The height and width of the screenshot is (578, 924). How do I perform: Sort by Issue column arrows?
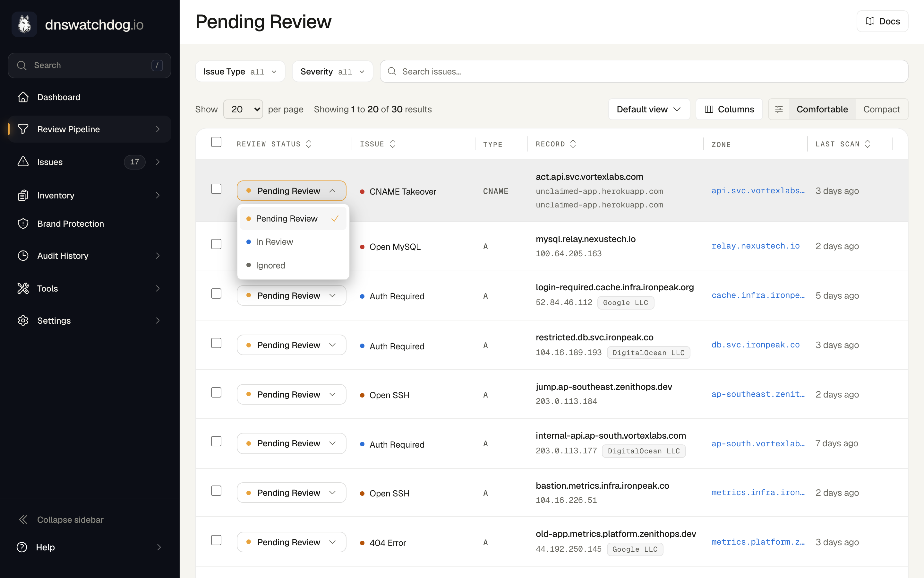click(392, 144)
